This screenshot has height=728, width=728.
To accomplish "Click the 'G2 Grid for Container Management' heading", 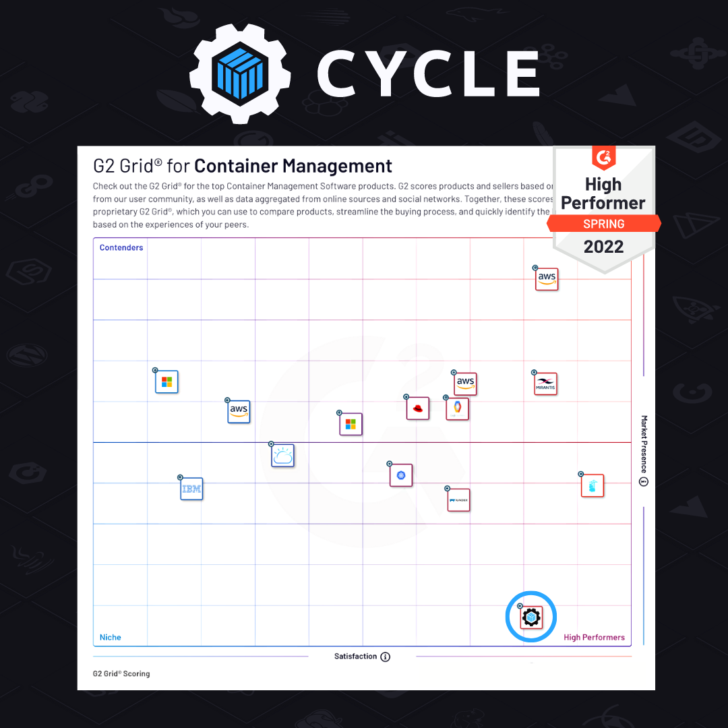I will [243, 166].
